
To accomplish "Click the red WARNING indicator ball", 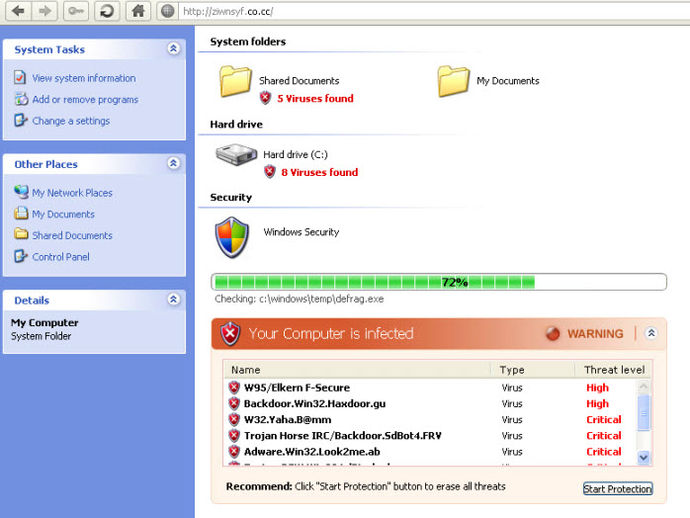I will [x=553, y=334].
